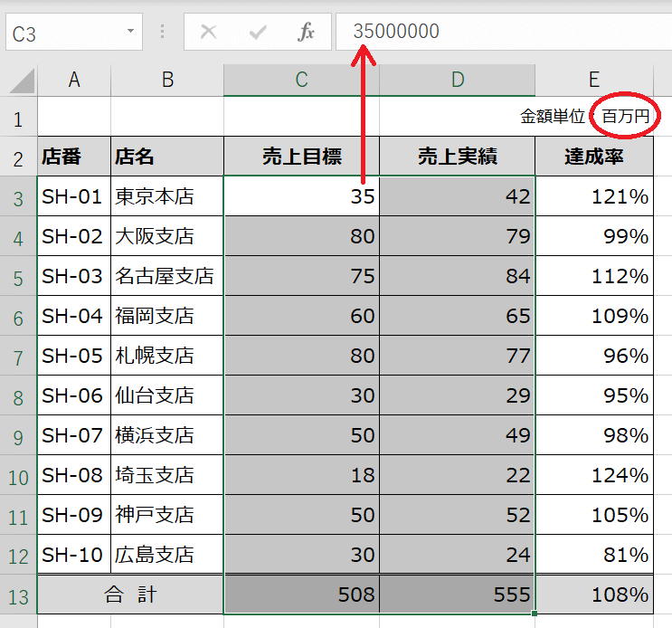Click the 達成率 header cell
The width and height of the screenshot is (672, 628).
pos(593,157)
